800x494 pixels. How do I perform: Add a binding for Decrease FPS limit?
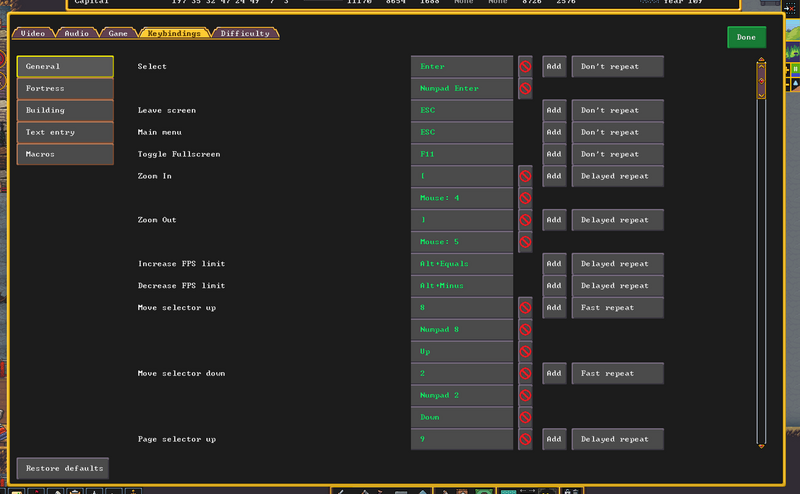[554, 286]
